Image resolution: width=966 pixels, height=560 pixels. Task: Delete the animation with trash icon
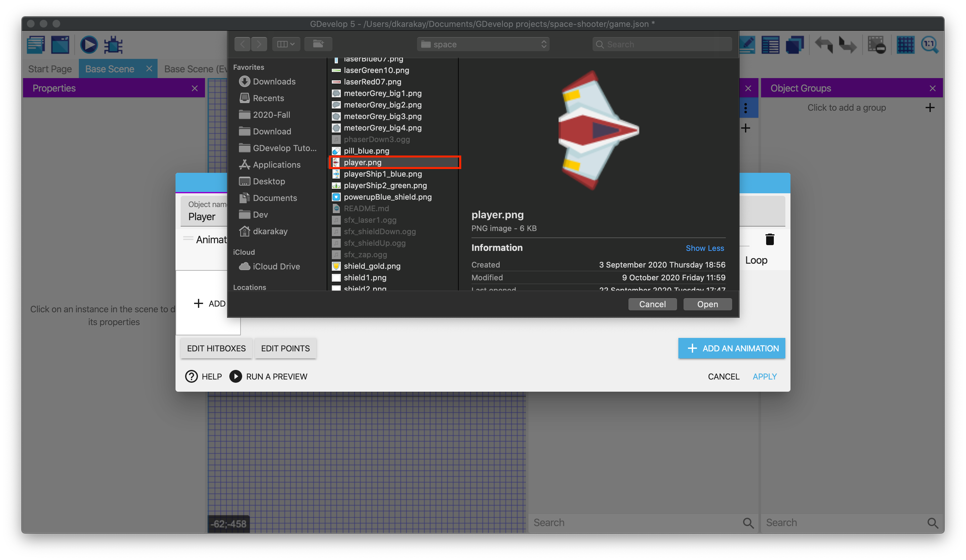point(769,240)
